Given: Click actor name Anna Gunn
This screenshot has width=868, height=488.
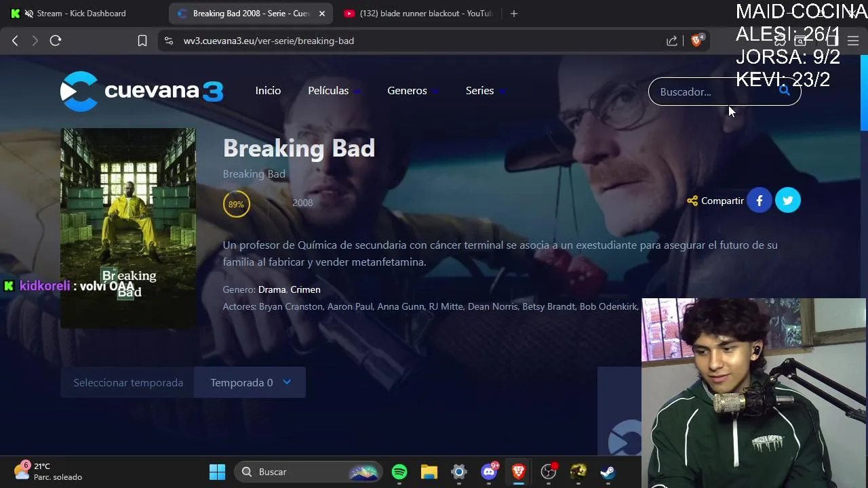Looking at the screenshot, I should coord(401,306).
